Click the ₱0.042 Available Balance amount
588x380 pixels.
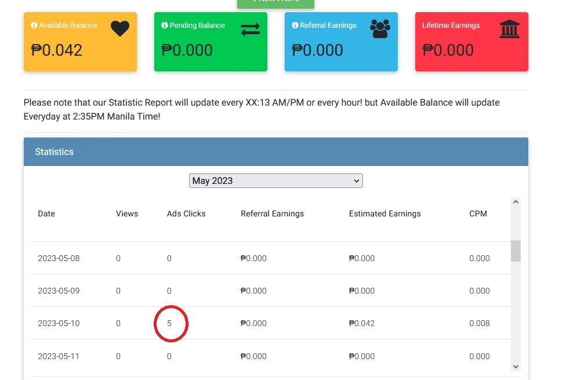56,50
